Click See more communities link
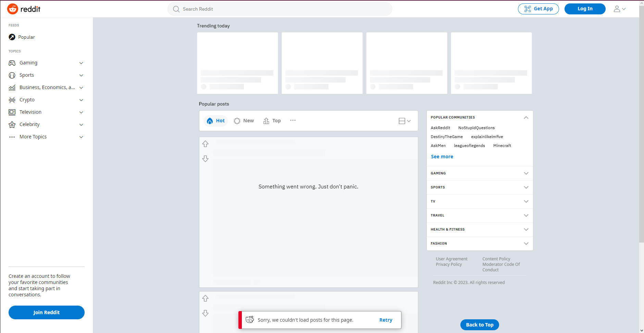 pos(442,157)
